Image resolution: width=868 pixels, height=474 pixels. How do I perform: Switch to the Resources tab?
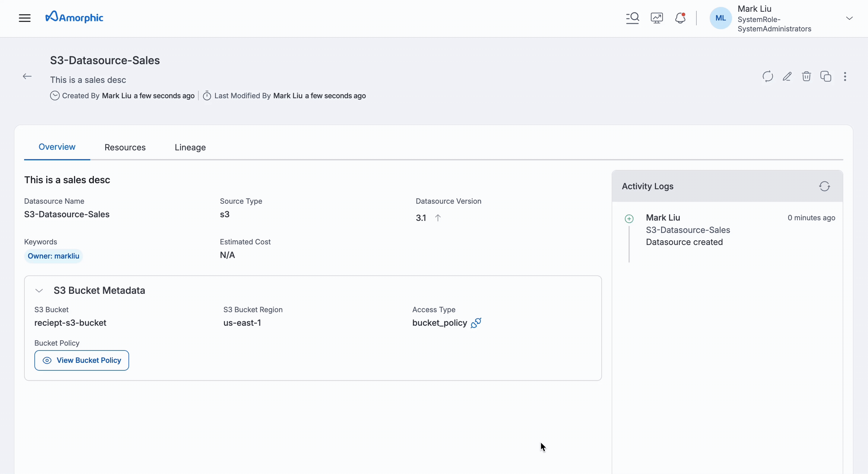coord(125,147)
